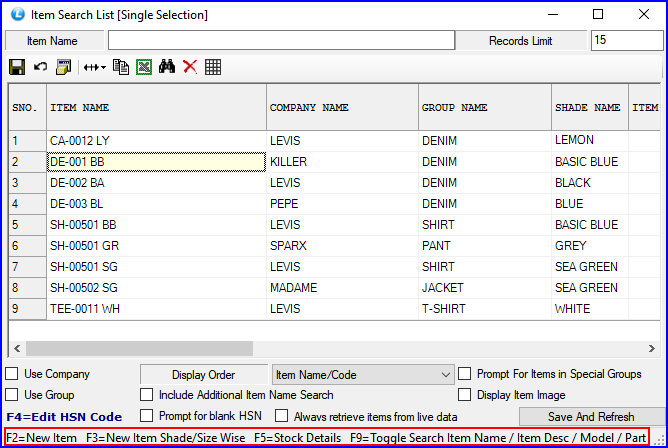
Task: Select item CA-0012 LY
Action: (156, 141)
